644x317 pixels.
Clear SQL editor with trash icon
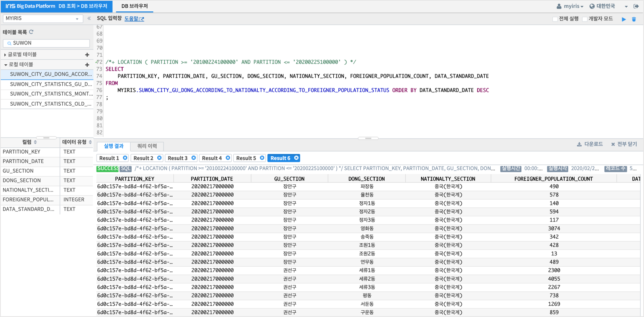click(634, 19)
